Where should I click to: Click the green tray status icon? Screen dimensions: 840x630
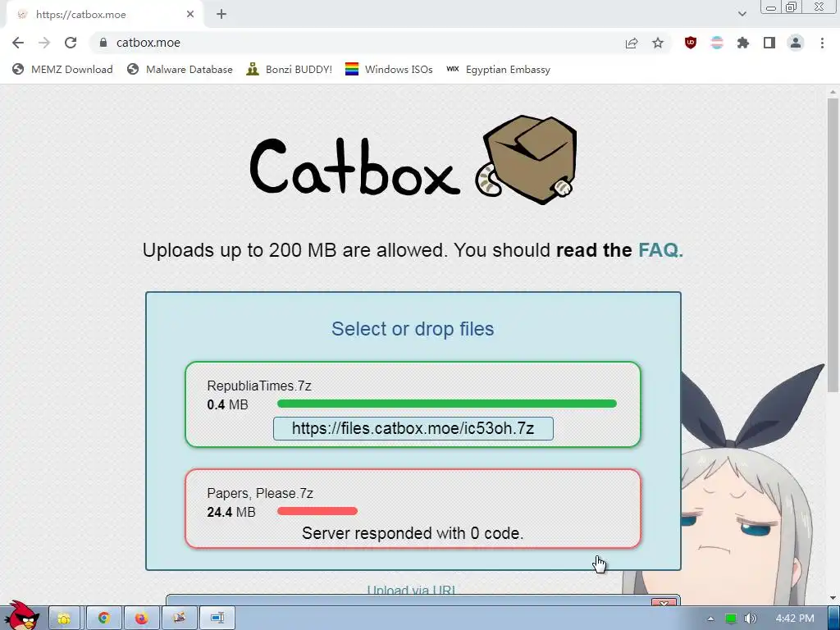[x=731, y=619]
